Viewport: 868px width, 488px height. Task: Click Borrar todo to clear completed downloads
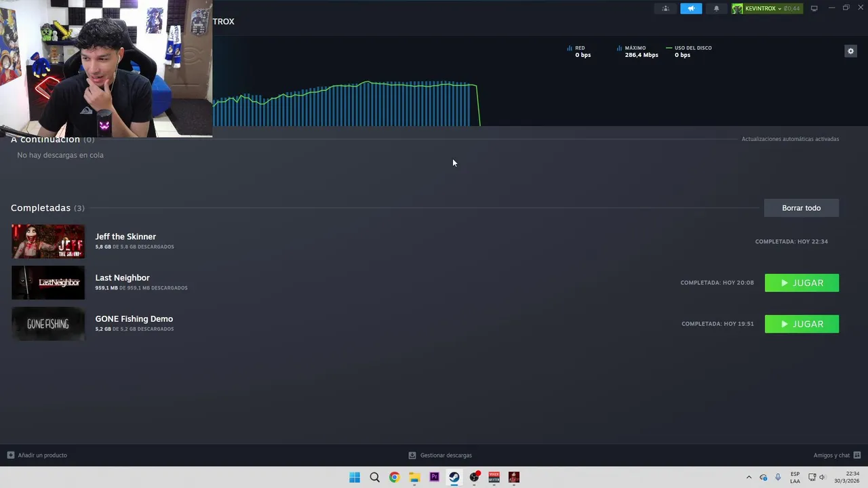coord(802,208)
